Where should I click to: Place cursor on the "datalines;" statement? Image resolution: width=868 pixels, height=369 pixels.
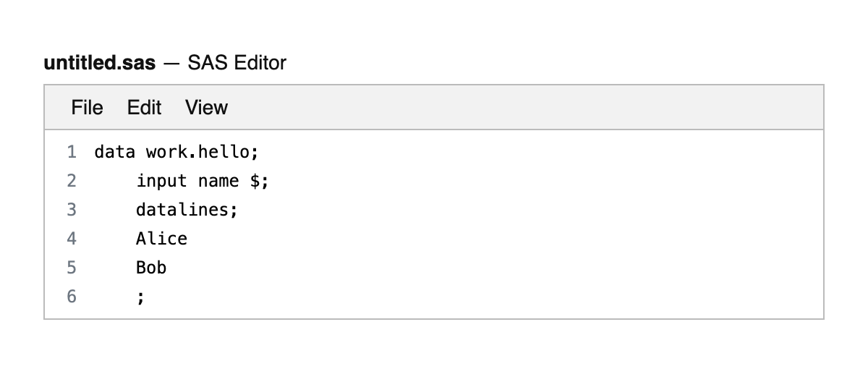187,210
